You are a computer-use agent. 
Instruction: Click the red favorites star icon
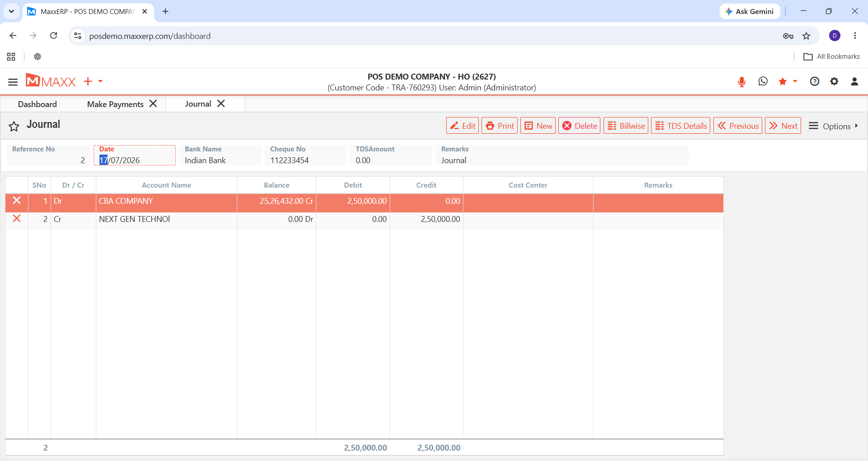click(783, 81)
